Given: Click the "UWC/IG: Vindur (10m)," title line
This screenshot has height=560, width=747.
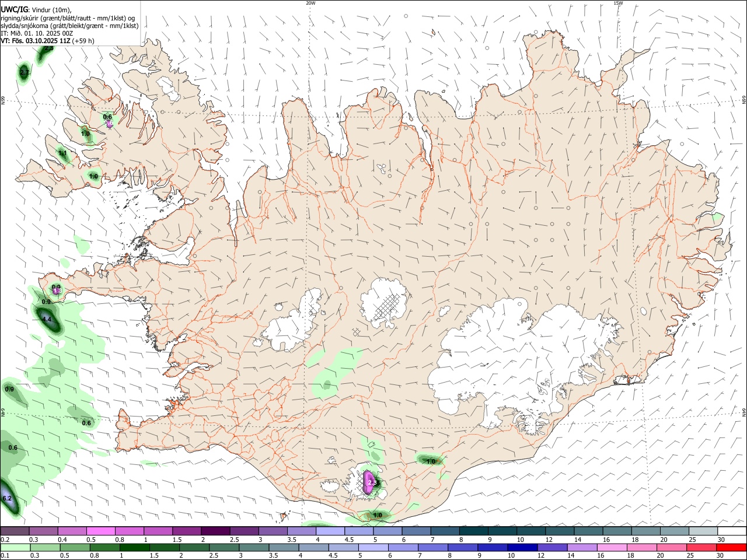Looking at the screenshot, I should coord(36,9).
